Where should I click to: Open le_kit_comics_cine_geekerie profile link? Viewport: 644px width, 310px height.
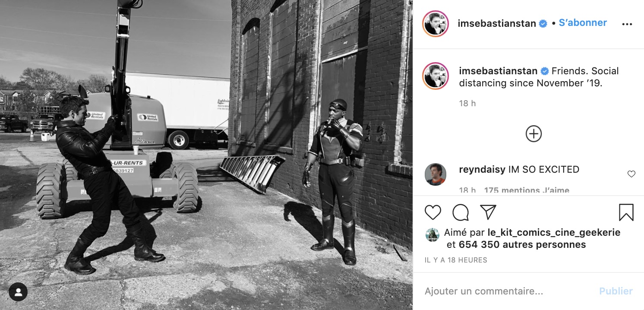[554, 232]
